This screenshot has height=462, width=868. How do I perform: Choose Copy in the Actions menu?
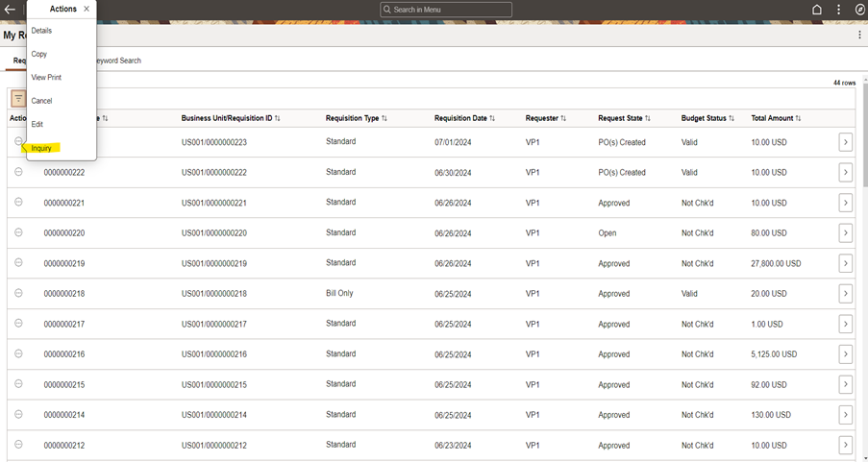[39, 54]
